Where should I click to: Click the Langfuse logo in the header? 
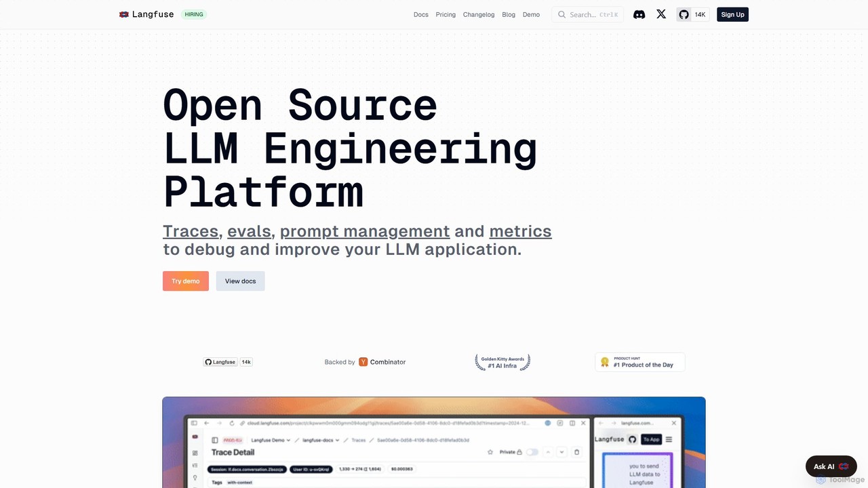146,14
